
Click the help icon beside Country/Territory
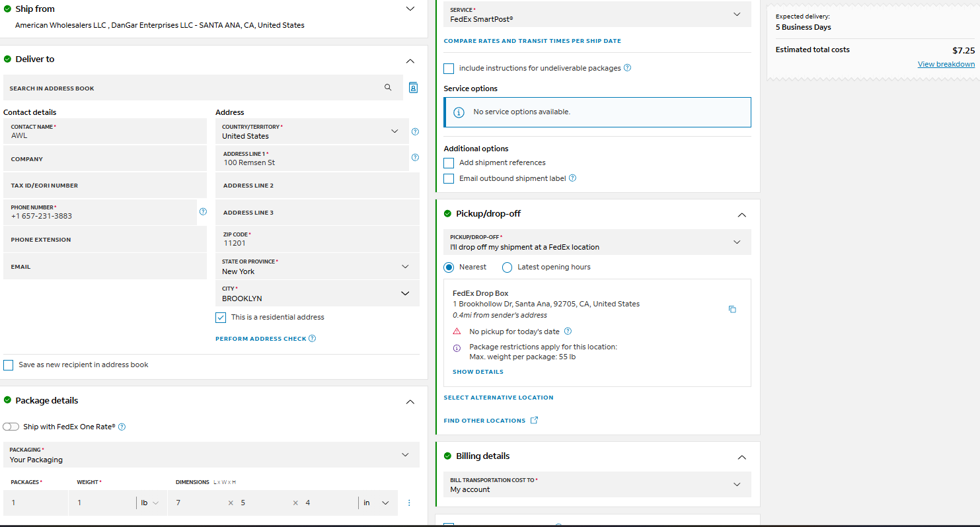(x=415, y=131)
